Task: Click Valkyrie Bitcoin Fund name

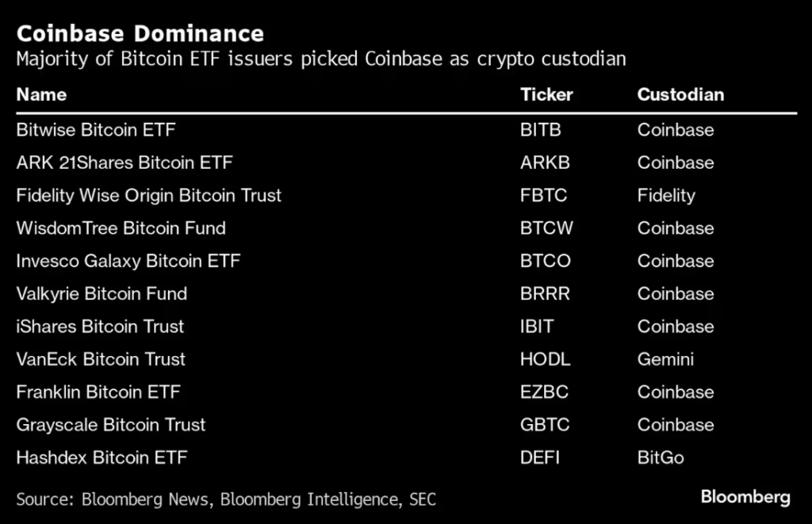Action: pyautogui.click(x=101, y=294)
